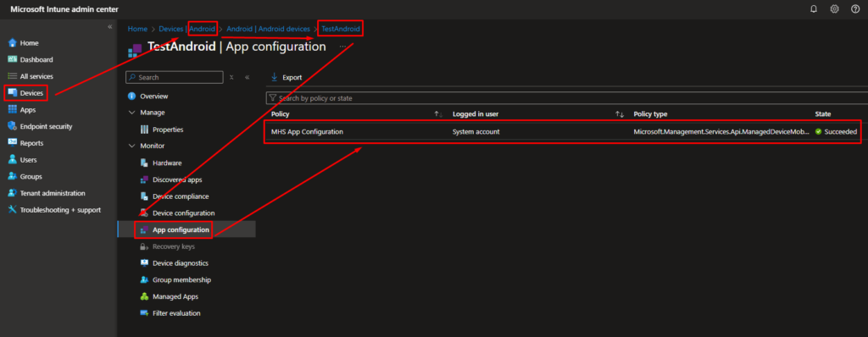Viewport: 868px width, 337px height.
Task: Open Properties under Manage
Action: click(x=168, y=130)
